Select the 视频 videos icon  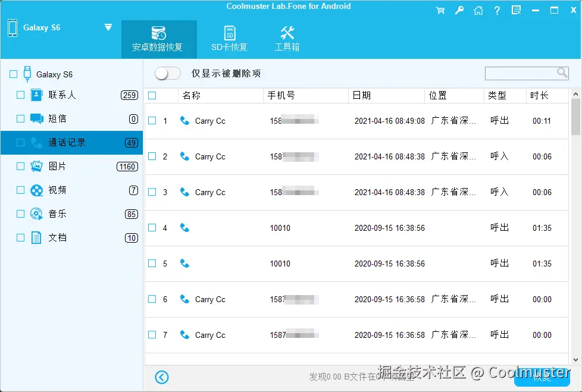(x=36, y=190)
